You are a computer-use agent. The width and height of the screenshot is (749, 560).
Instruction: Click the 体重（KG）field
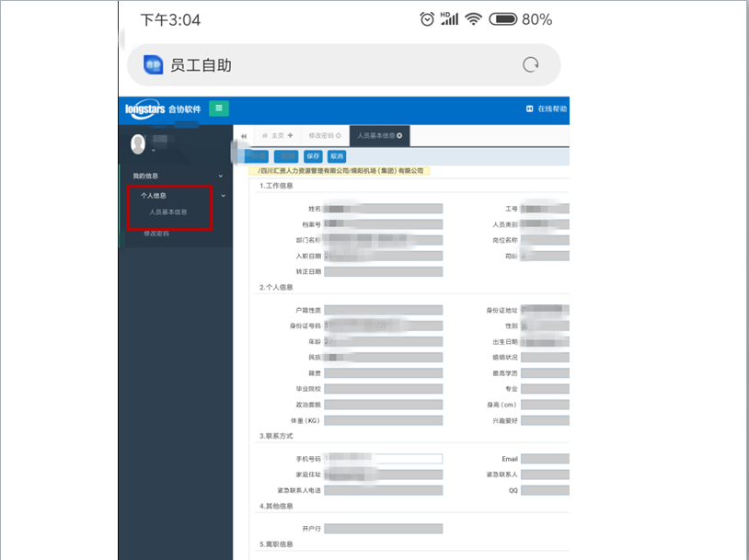(383, 420)
